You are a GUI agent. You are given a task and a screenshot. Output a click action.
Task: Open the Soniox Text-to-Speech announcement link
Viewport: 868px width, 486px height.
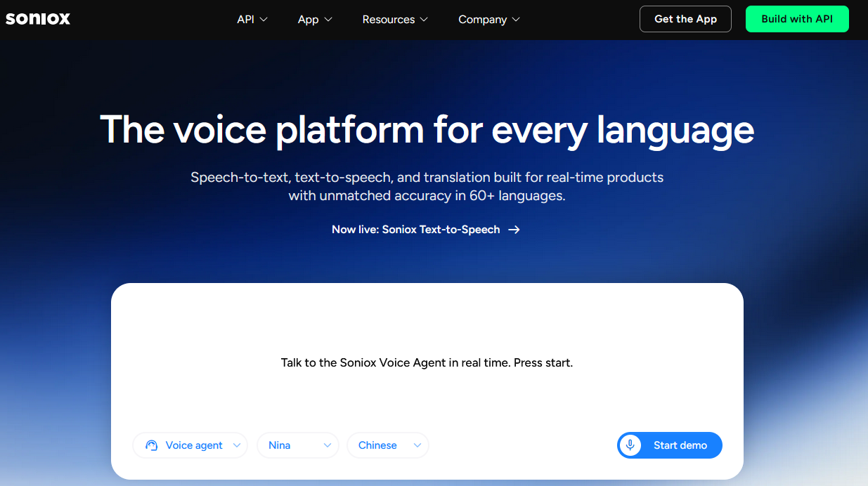(x=425, y=230)
